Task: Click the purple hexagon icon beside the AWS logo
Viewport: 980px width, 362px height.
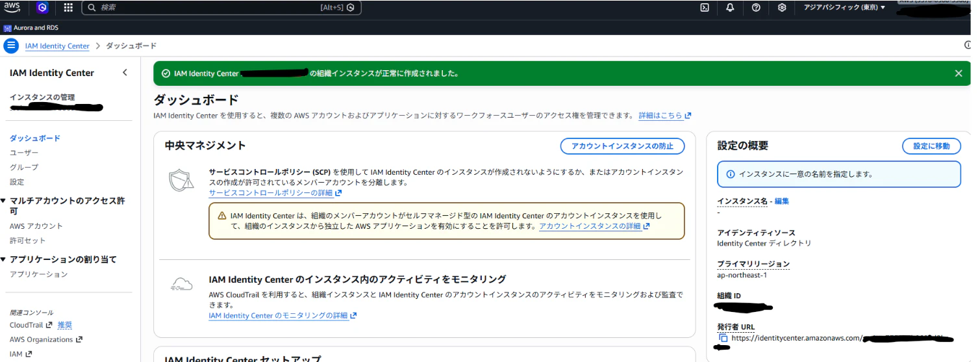Action: coord(42,8)
